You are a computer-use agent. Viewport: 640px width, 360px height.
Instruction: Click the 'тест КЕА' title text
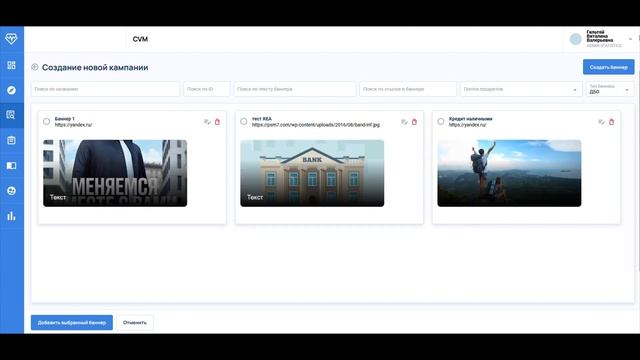tap(262, 119)
